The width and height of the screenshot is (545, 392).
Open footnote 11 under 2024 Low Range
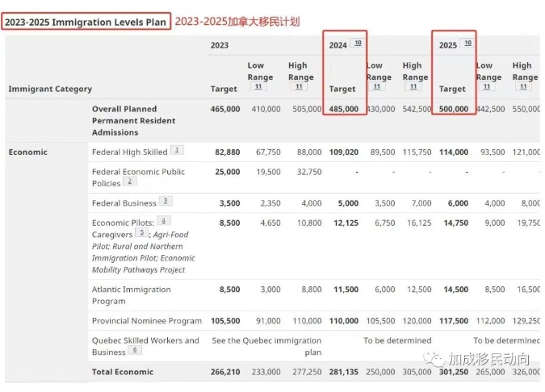click(377, 87)
